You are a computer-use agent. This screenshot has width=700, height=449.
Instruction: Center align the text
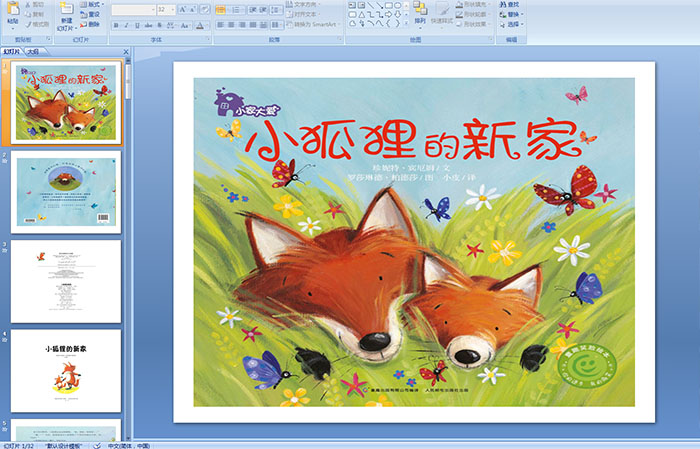click(x=231, y=25)
